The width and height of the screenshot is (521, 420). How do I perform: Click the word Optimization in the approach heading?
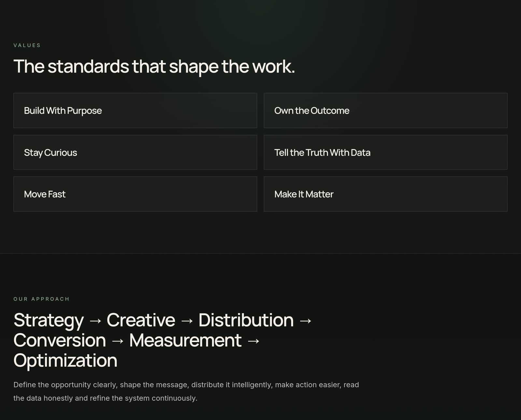(65, 361)
